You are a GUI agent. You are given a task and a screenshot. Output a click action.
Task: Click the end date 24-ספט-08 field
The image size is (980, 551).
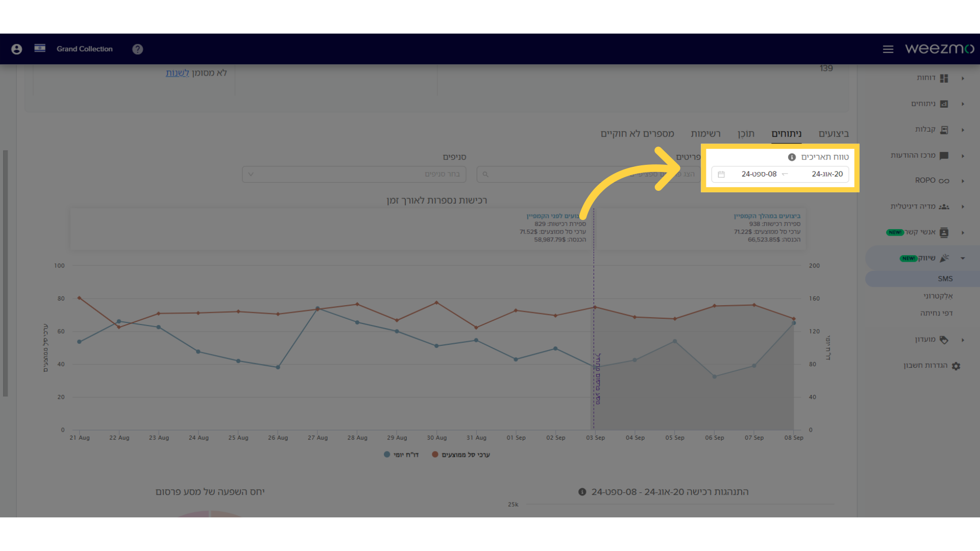(759, 174)
